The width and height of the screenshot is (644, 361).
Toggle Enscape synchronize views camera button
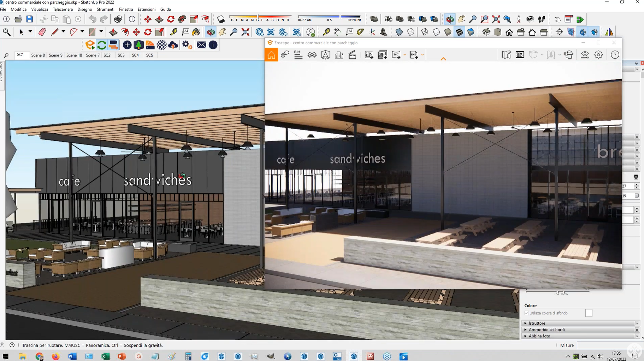click(113, 45)
